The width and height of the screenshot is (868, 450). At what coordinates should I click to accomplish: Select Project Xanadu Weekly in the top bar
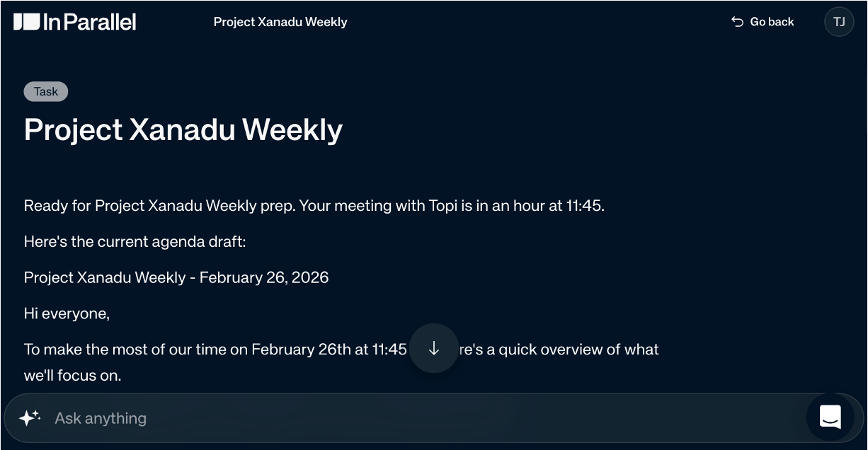280,21
